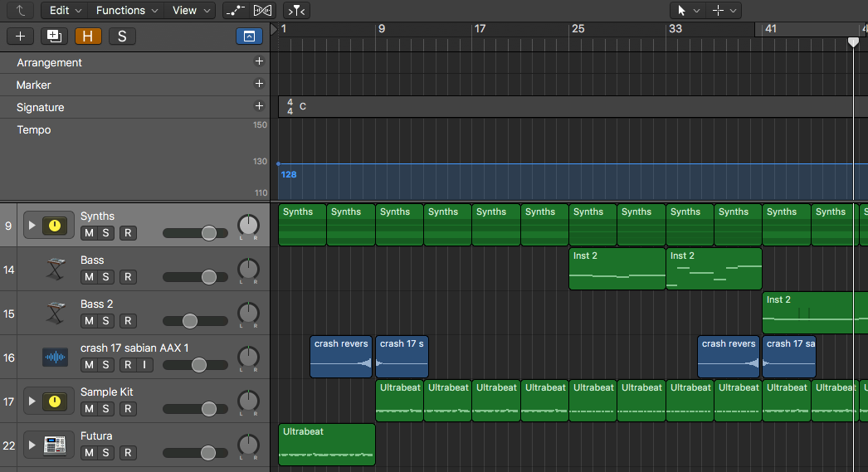Open the pointer tool dropdown
This screenshot has height=472, width=868.
[687, 10]
